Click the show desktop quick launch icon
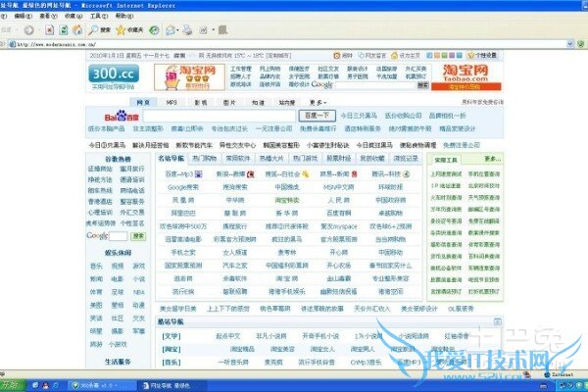 click(x=35, y=385)
